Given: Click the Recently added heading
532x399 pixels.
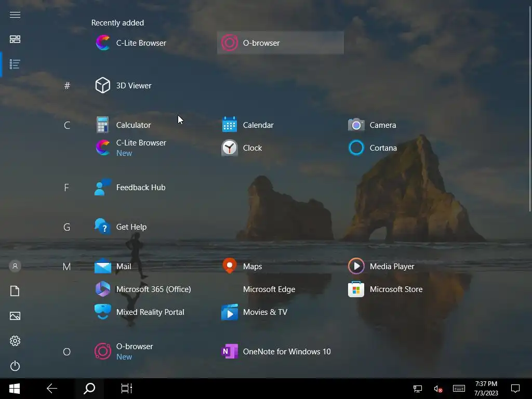Looking at the screenshot, I should coord(118,23).
